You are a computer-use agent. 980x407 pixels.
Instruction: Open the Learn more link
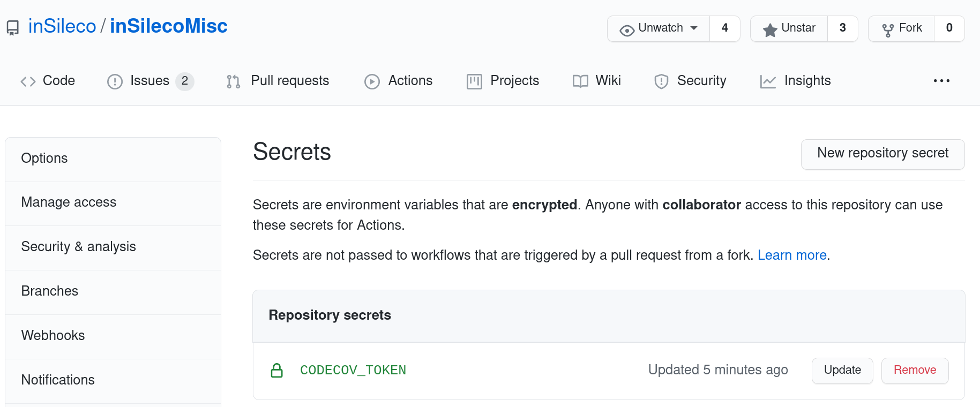[x=792, y=255]
